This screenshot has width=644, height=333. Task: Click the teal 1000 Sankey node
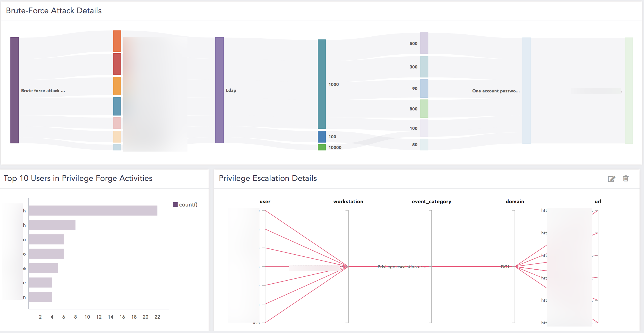click(x=322, y=84)
